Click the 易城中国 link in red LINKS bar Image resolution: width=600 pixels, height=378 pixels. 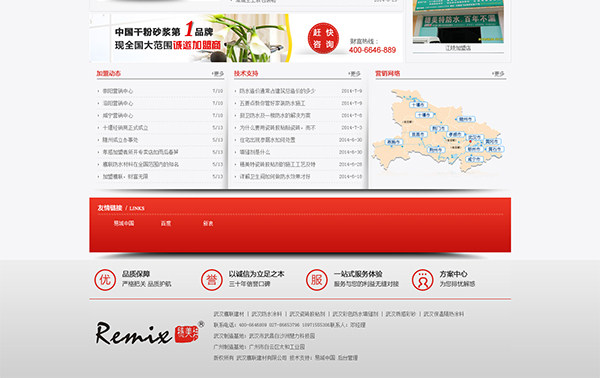click(124, 223)
